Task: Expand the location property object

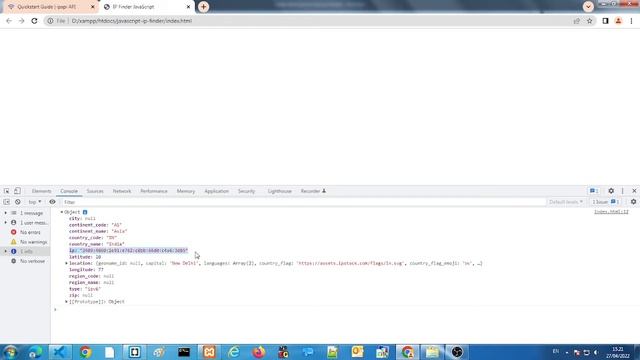Action: 67,263
